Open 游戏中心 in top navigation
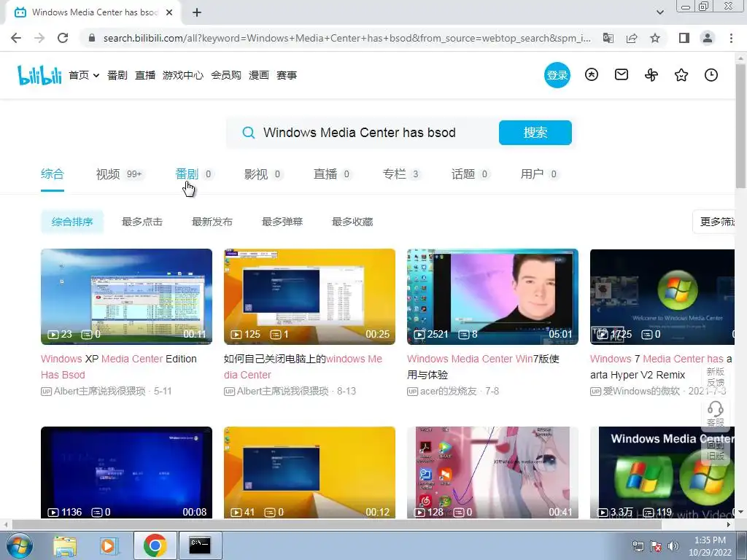Screen dimensions: 747x560 tap(183, 75)
